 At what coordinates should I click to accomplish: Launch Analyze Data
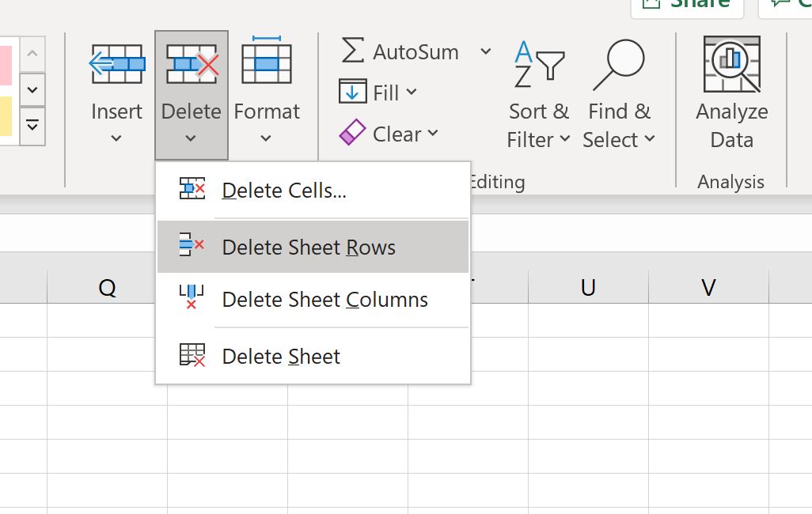tap(730, 87)
